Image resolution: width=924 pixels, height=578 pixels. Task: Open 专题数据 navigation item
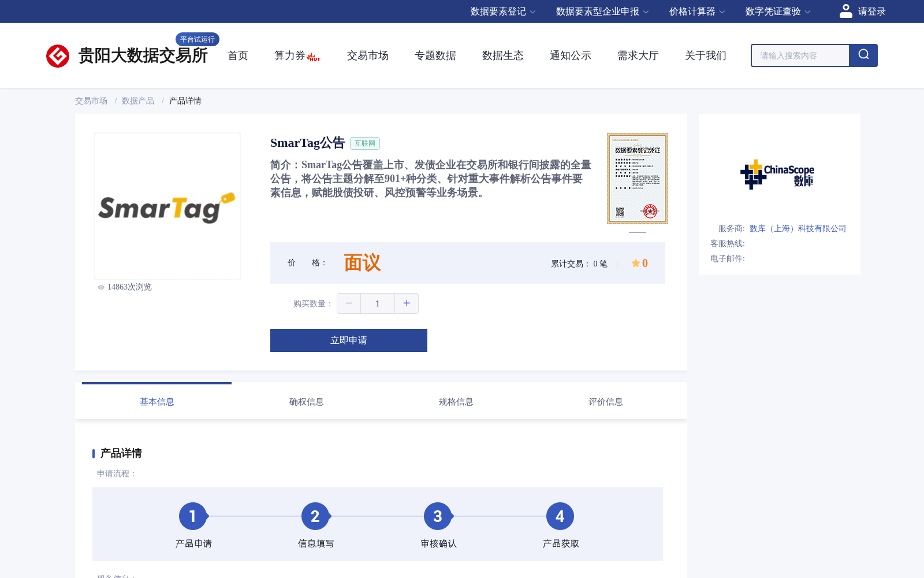[x=435, y=55]
